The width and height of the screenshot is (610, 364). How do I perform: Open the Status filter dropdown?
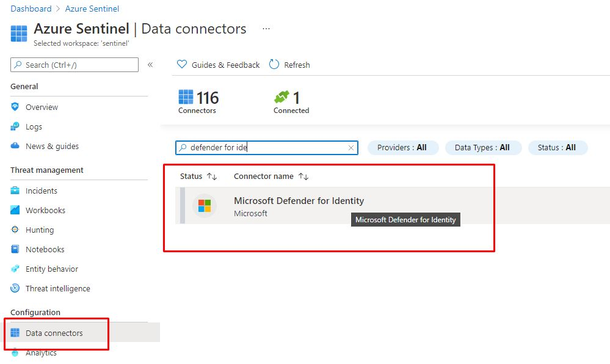[557, 147]
